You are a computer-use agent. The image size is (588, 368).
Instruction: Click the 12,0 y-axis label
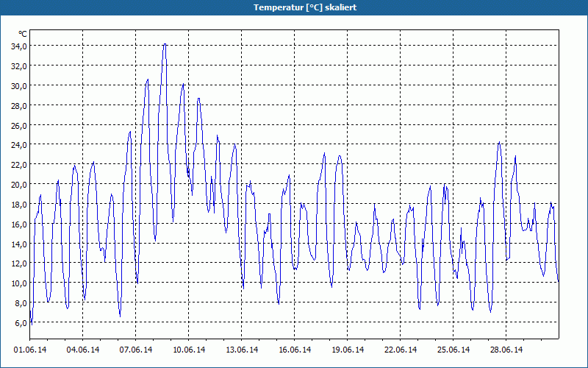point(19,263)
